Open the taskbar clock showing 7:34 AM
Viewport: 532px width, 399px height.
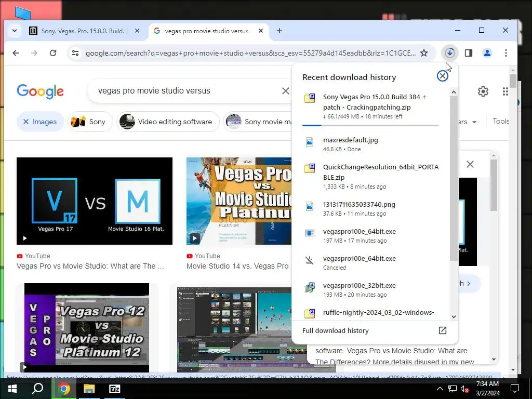point(487,389)
